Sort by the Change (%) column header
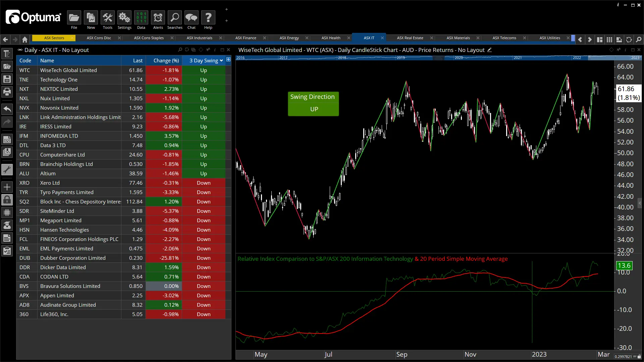This screenshot has height=362, width=644. (x=164, y=61)
